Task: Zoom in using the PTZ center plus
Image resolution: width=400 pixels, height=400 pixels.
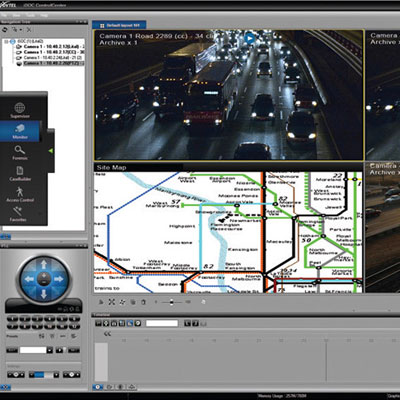Action: (44, 276)
